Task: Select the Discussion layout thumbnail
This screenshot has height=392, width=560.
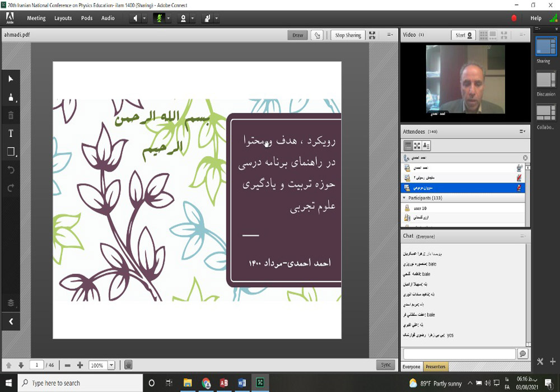Action: (x=545, y=80)
